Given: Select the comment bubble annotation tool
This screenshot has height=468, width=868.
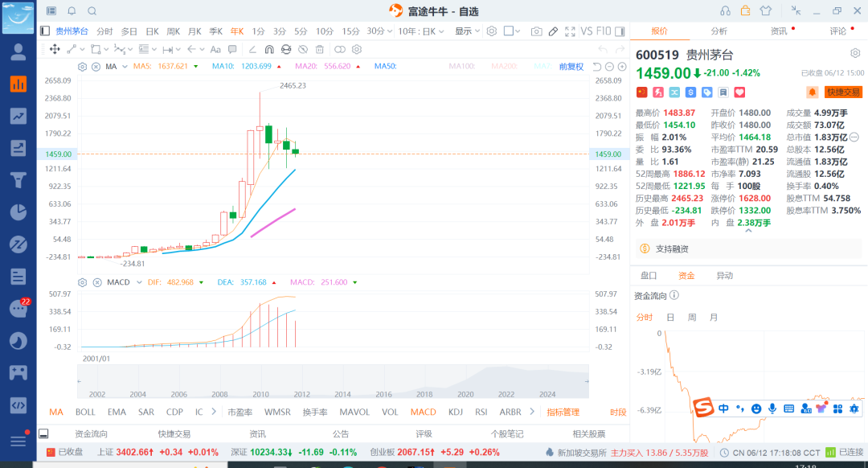Looking at the screenshot, I should click(x=232, y=49).
